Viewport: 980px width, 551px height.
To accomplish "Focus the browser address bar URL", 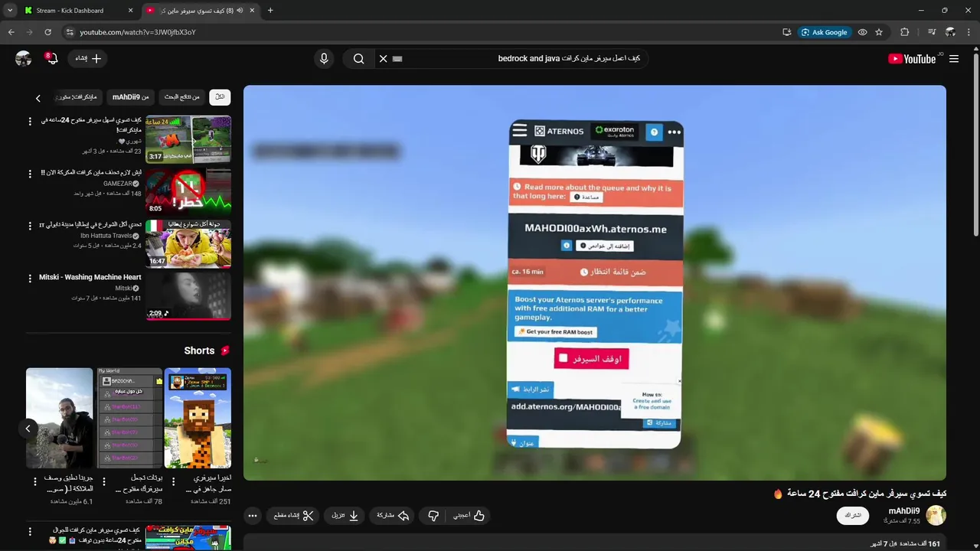I will tap(138, 32).
